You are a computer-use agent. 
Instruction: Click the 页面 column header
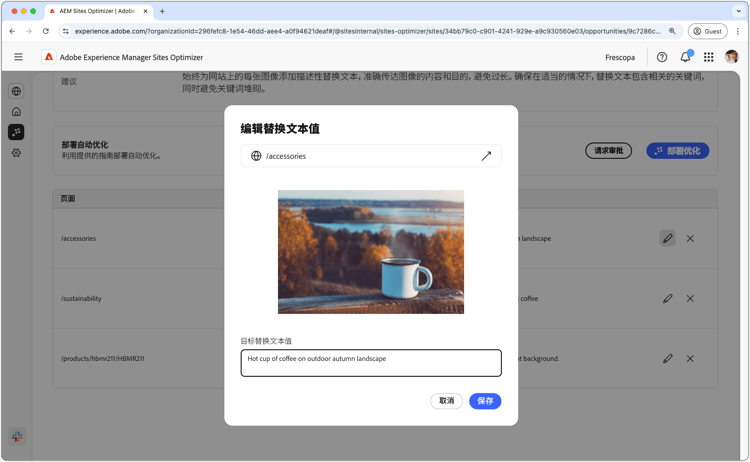(x=68, y=198)
